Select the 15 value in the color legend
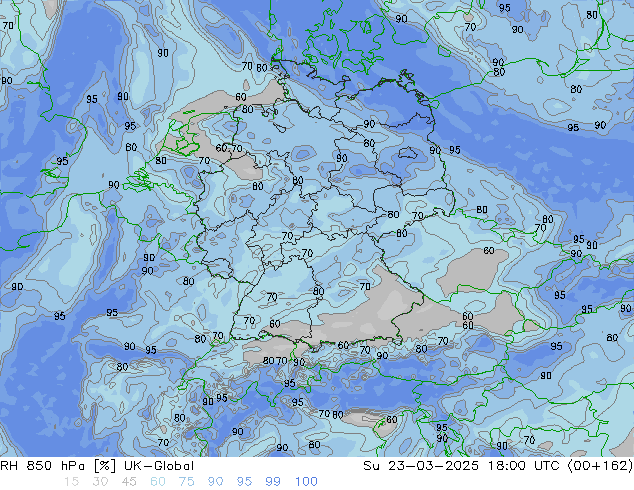 (71, 482)
